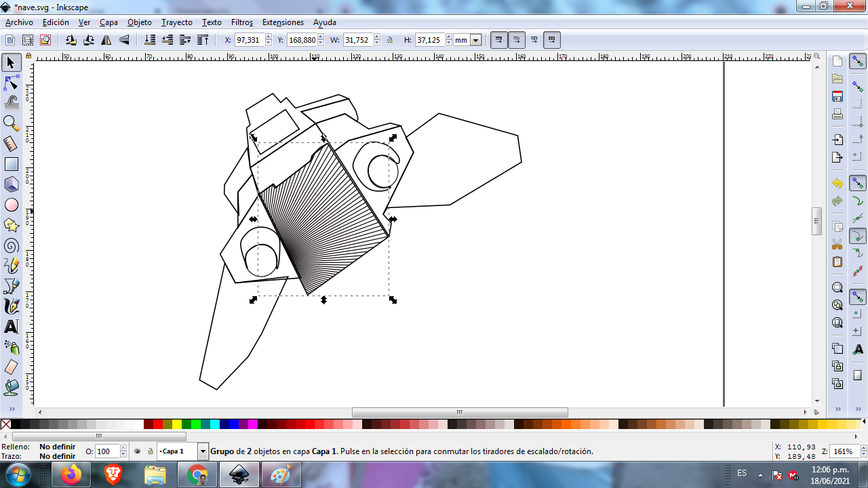Select the Calligraphy tool
This screenshot has height=488, width=868.
(11, 306)
